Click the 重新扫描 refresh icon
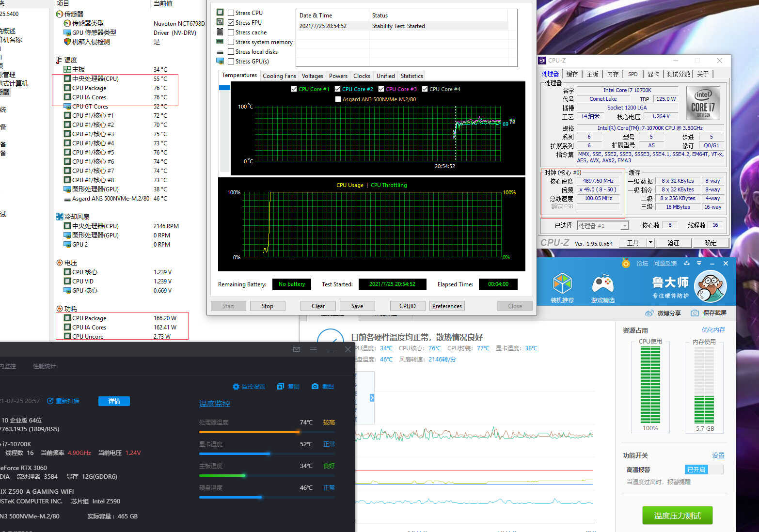Screen dimensions: 759x532 tap(50, 401)
